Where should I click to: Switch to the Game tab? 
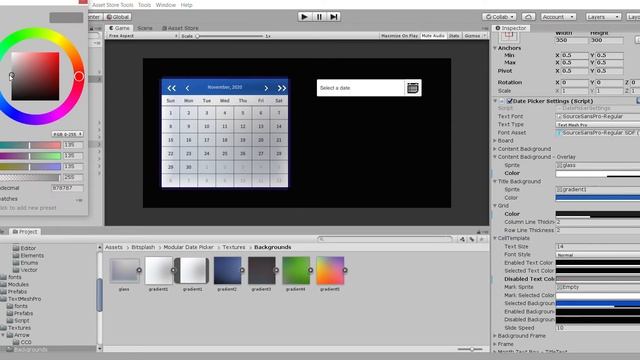pos(119,28)
